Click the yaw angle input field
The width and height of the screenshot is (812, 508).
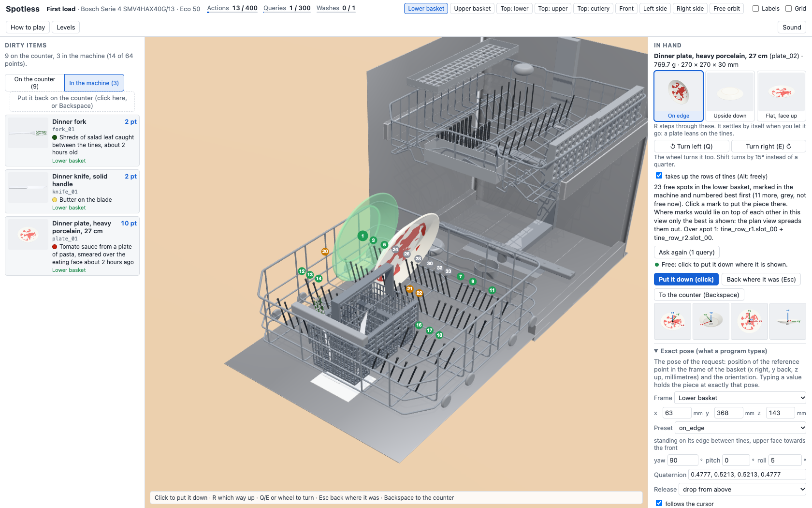point(682,460)
